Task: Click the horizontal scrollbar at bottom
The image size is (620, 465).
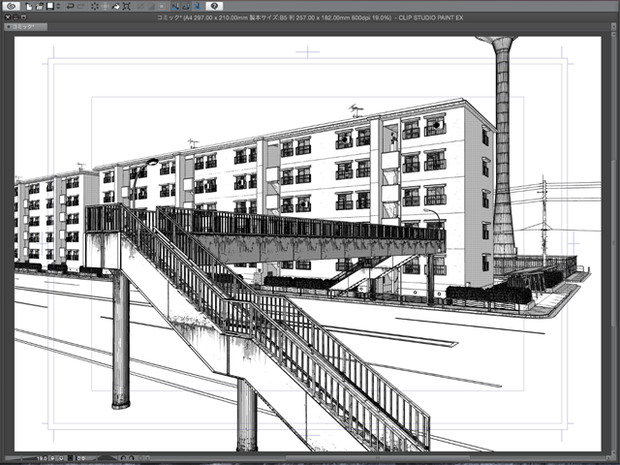Action: pos(376,458)
